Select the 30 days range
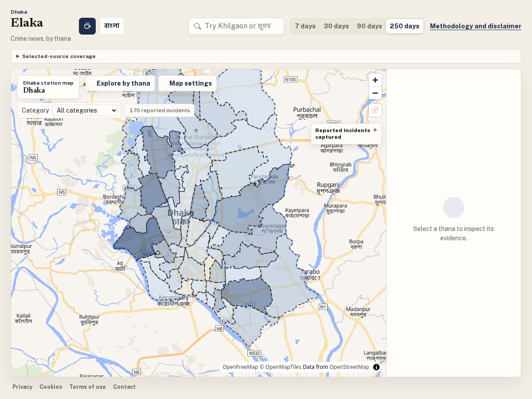The width and height of the screenshot is (532, 399). point(336,26)
